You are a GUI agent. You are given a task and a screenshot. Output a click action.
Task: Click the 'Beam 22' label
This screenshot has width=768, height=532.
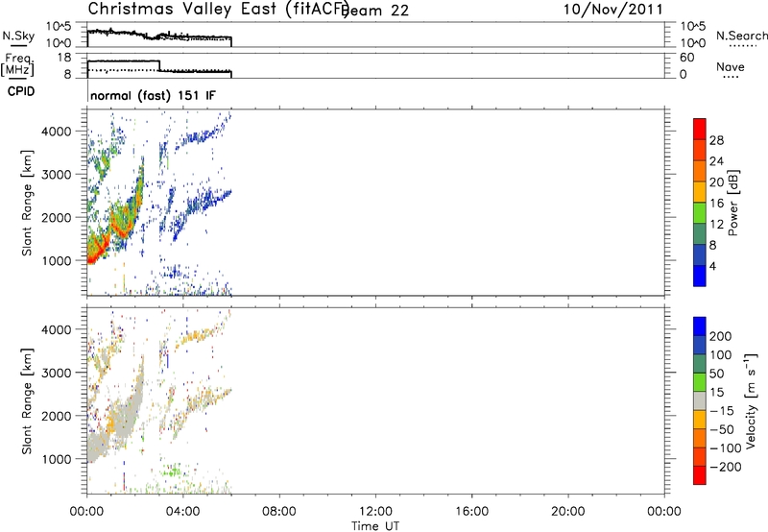click(375, 11)
